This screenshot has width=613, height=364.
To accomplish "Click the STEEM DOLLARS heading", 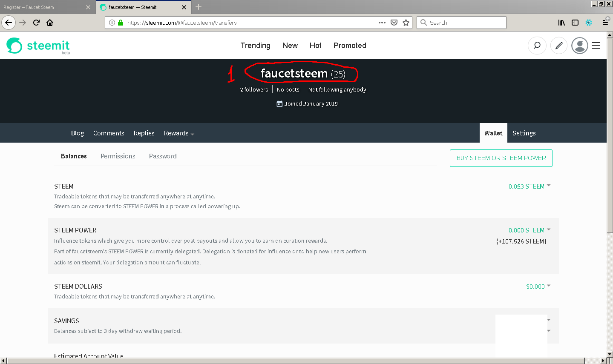I will (x=78, y=287).
